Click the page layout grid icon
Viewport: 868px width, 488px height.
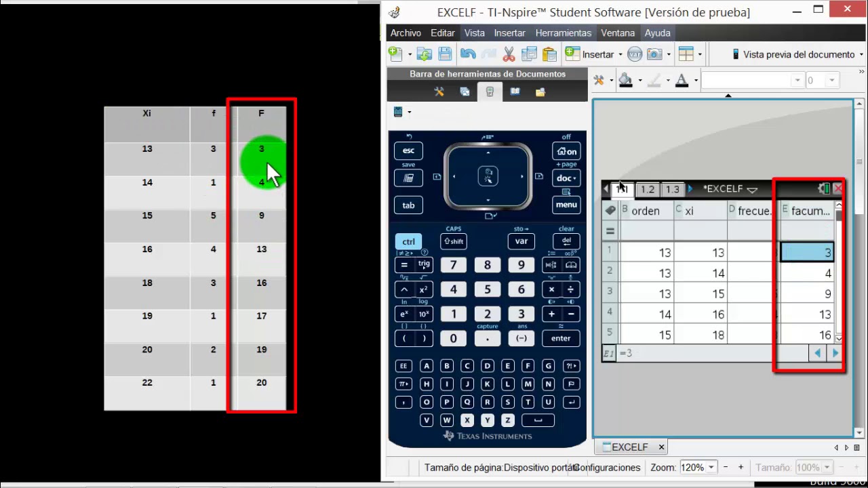(686, 54)
